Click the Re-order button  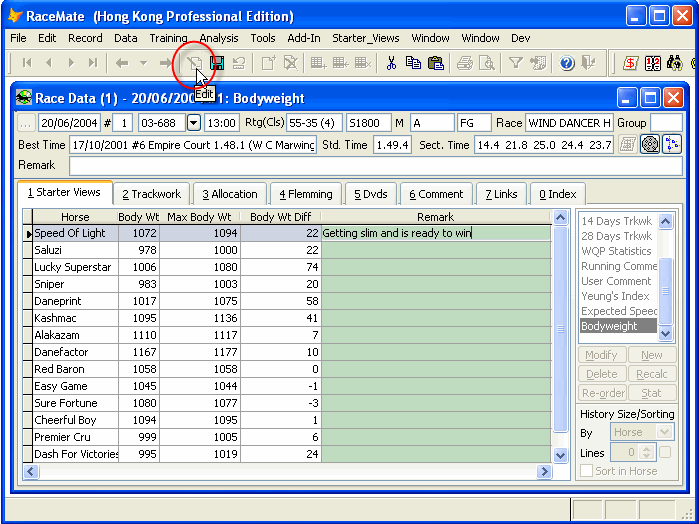[x=601, y=393]
